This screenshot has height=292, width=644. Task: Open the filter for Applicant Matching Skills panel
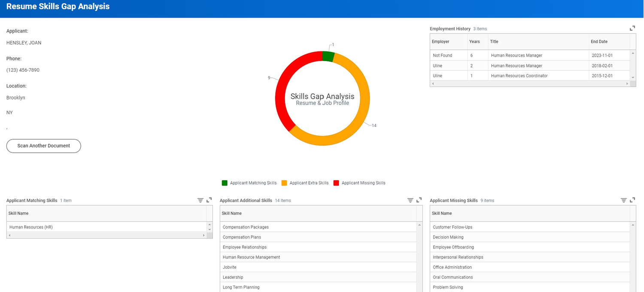(x=200, y=200)
